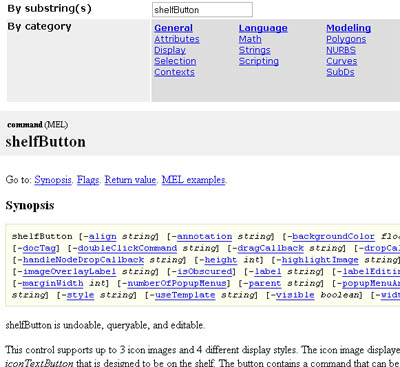400x367 pixels.
Task: Click the 'By category' label
Action: pos(39,26)
